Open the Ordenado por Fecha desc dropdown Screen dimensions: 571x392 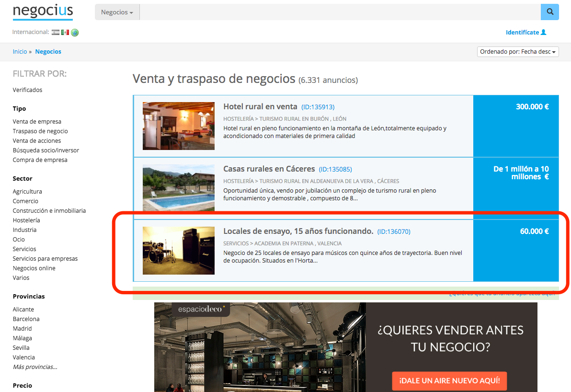pos(518,52)
